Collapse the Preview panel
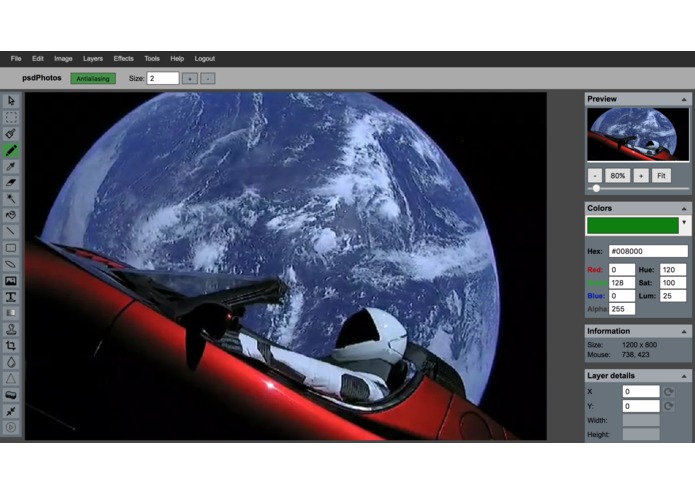 684,99
